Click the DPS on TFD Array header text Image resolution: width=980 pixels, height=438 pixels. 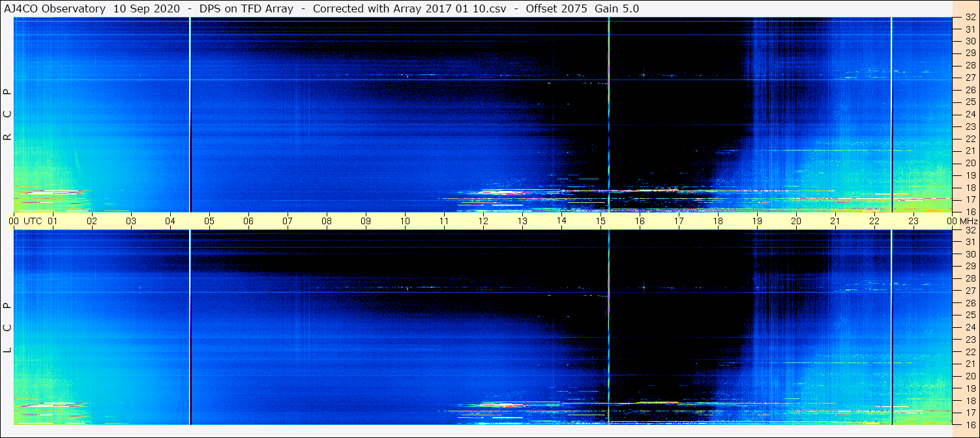click(249, 8)
